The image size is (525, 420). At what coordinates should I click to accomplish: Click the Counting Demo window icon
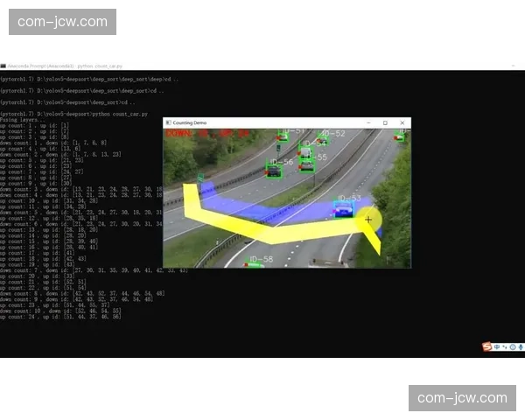pos(168,123)
